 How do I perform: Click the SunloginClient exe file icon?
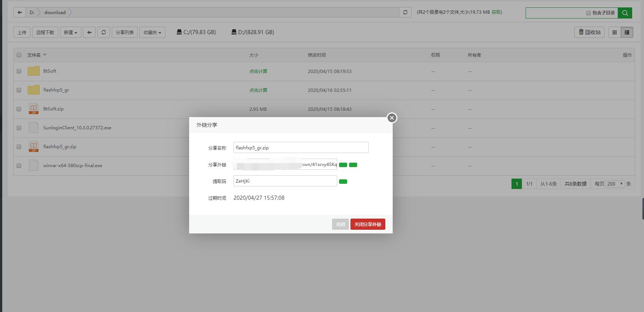34,128
